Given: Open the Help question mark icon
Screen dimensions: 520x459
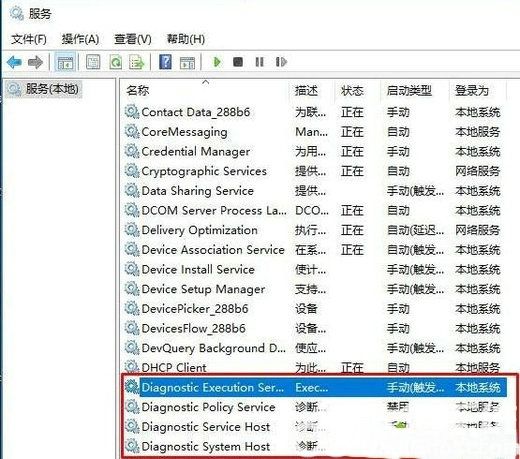Looking at the screenshot, I should [166, 62].
